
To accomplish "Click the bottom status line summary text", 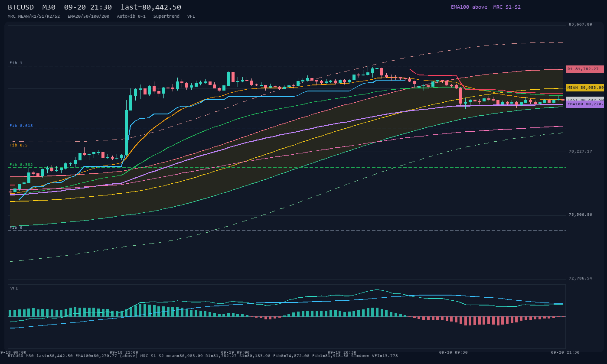I will coord(202,356).
